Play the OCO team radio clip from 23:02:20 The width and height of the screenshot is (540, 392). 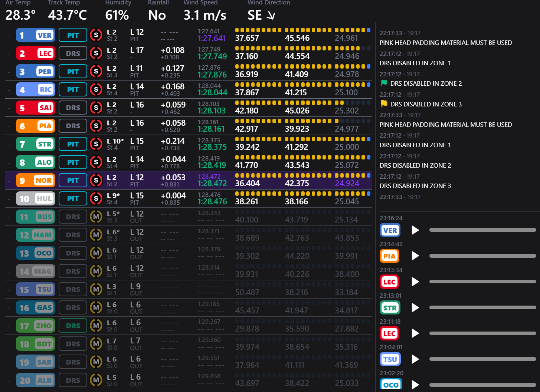pos(415,385)
